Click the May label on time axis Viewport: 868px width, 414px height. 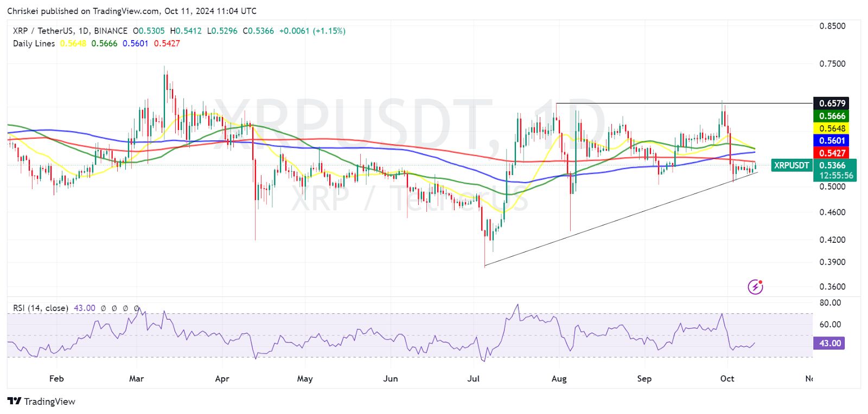(x=305, y=378)
